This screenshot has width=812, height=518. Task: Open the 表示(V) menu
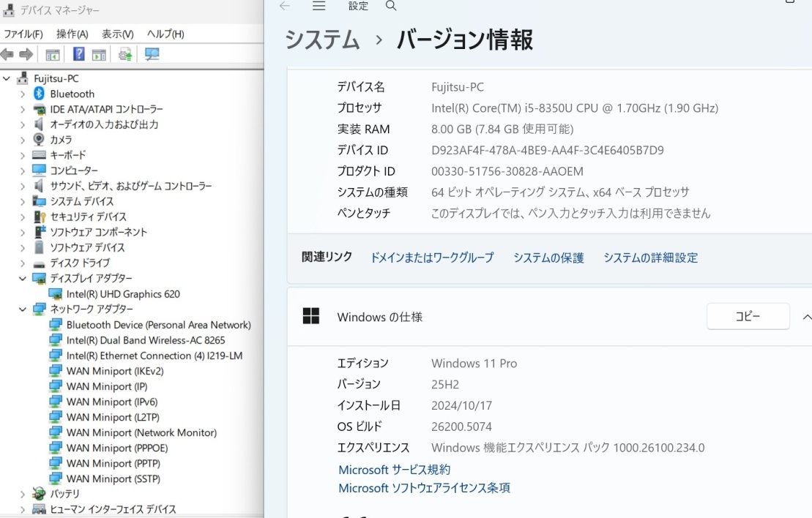[x=117, y=34]
